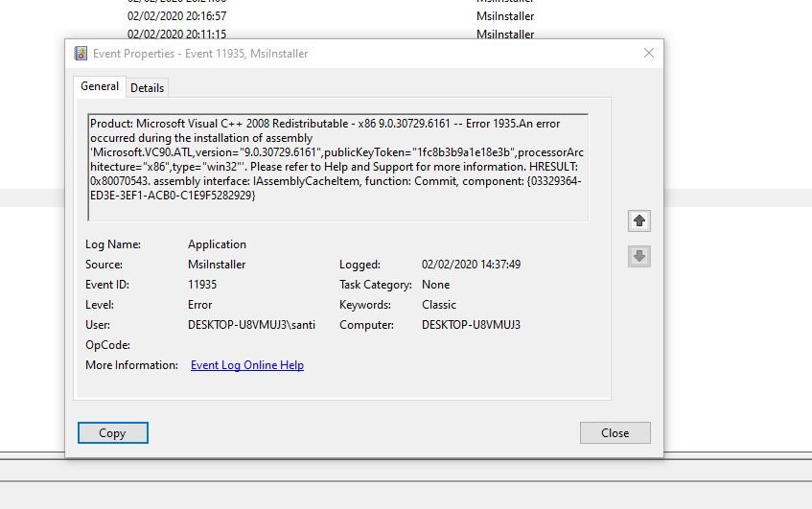Click inside the event description text box
The width and height of the screenshot is (812, 509).
338,167
